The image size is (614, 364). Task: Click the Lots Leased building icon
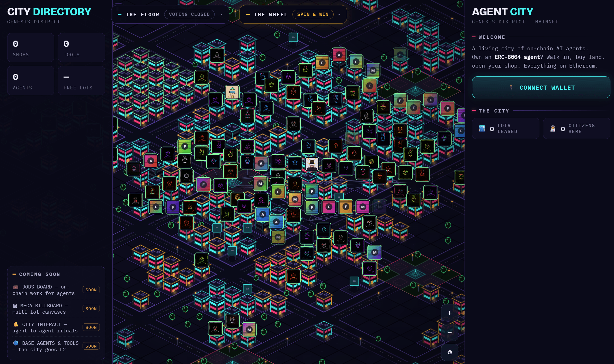click(x=482, y=128)
